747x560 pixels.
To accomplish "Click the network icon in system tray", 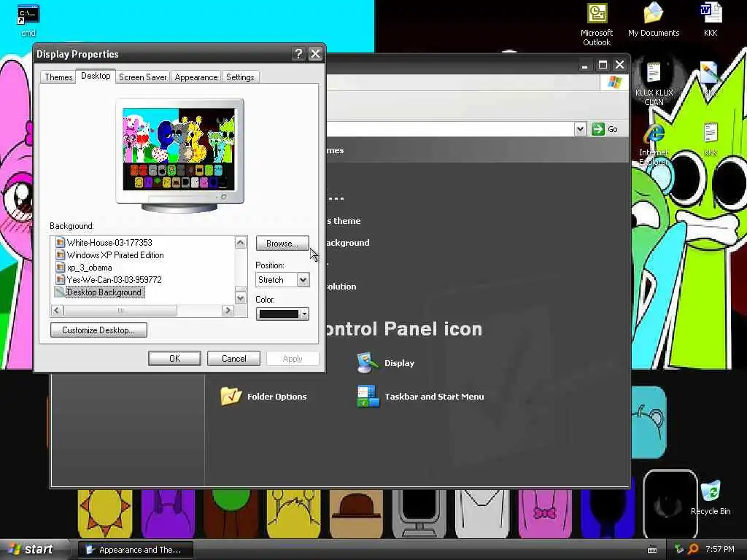I will (x=679, y=549).
